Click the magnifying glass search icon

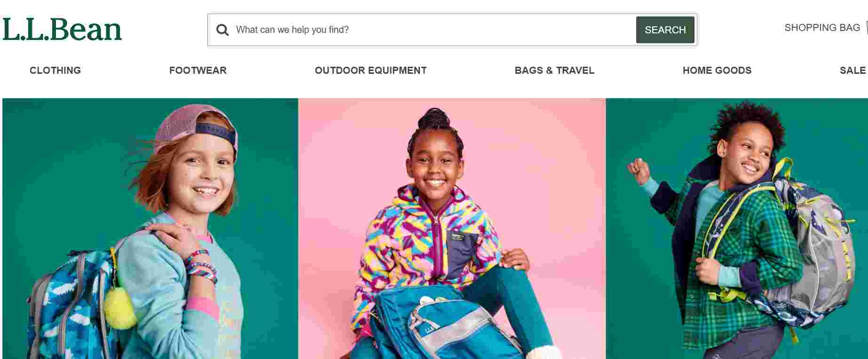point(222,30)
